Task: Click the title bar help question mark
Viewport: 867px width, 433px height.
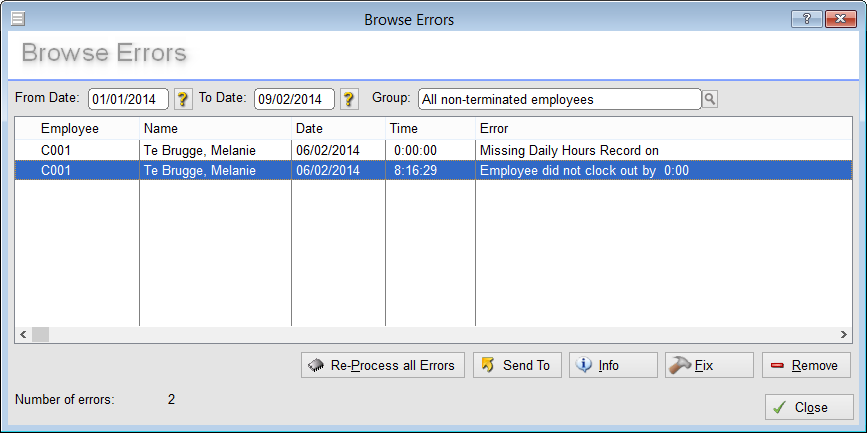Action: pos(806,19)
